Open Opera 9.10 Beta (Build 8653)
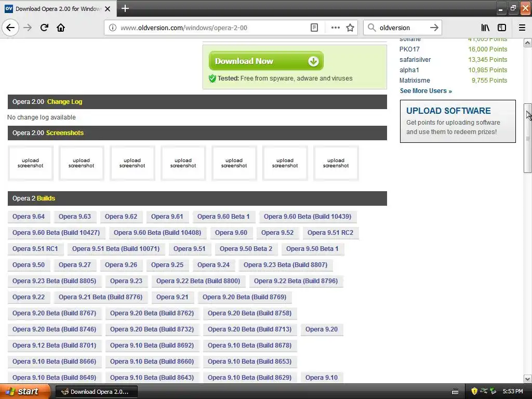The height and width of the screenshot is (399, 532). click(x=249, y=362)
